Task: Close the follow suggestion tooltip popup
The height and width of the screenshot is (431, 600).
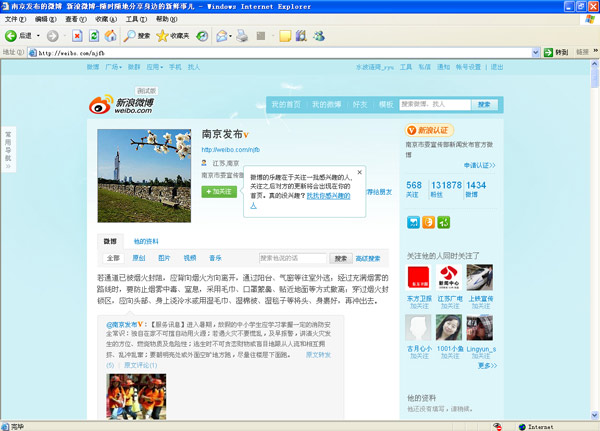Action: tap(359, 171)
